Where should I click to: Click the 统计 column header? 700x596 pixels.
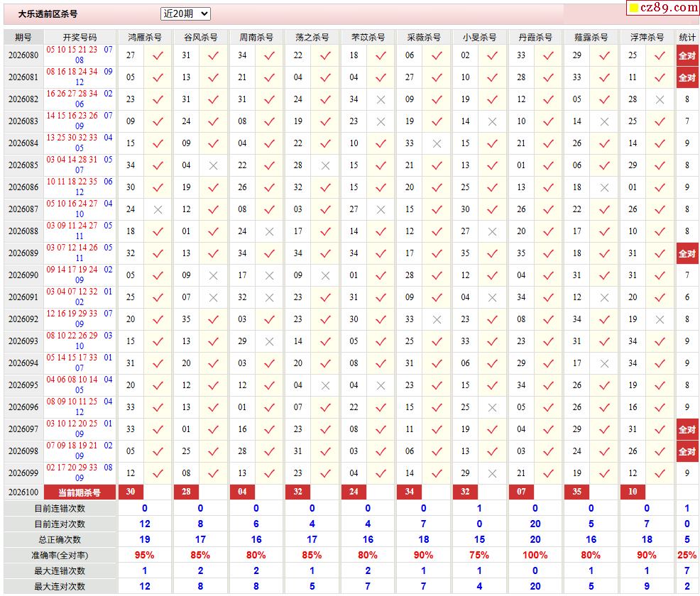[687, 38]
